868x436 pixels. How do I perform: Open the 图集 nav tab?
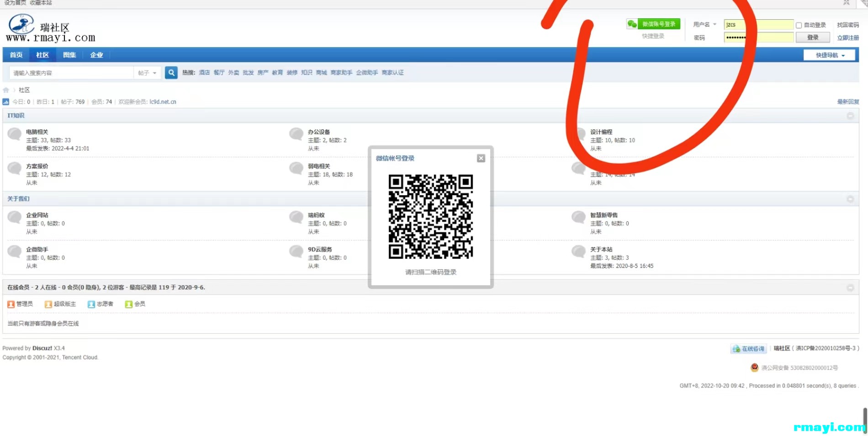tap(69, 55)
